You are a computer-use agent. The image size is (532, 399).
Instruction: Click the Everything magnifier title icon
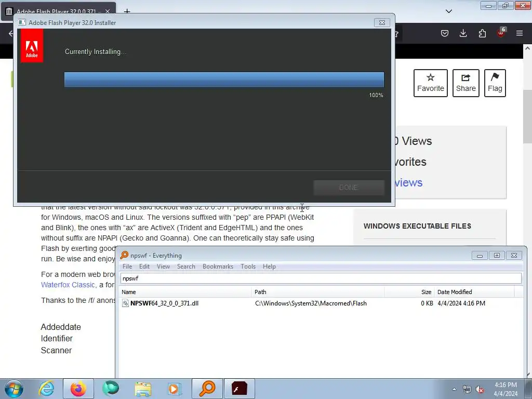pos(124,255)
